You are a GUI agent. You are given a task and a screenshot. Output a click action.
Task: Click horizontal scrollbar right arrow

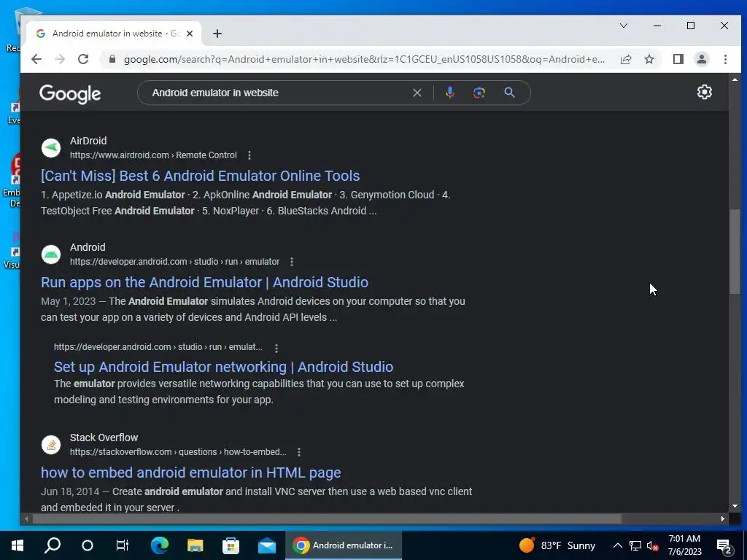click(723, 518)
